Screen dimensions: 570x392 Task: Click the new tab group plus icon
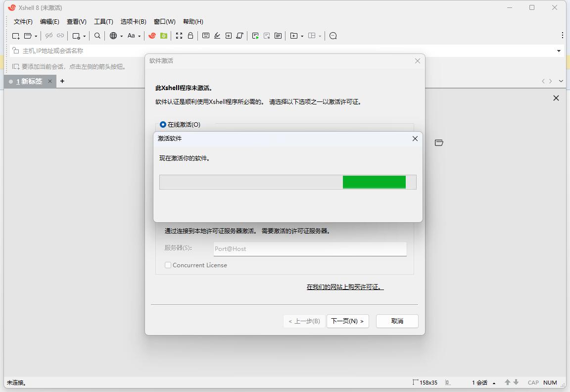click(x=294, y=36)
